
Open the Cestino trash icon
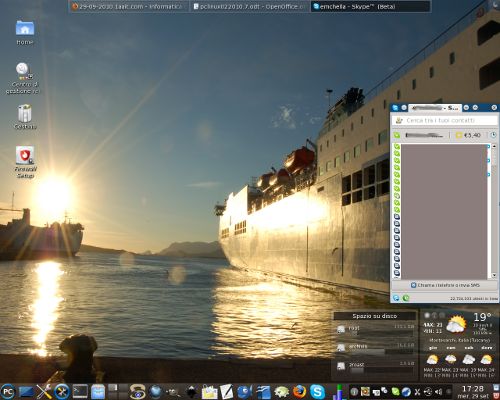pyautogui.click(x=25, y=117)
